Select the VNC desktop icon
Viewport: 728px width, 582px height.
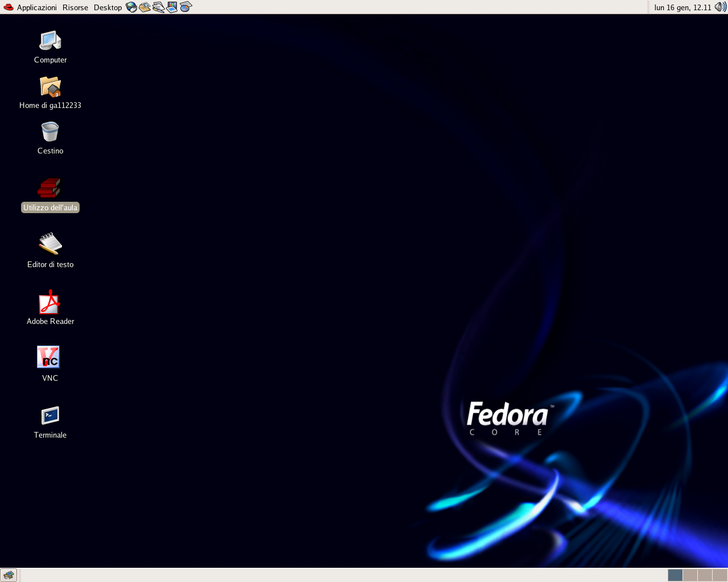(49, 357)
